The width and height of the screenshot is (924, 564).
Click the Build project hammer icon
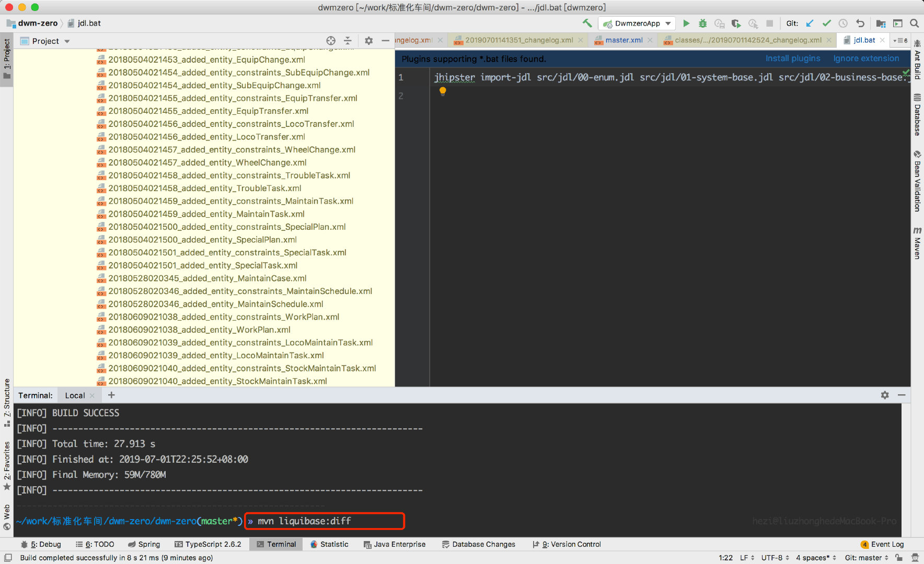(587, 23)
